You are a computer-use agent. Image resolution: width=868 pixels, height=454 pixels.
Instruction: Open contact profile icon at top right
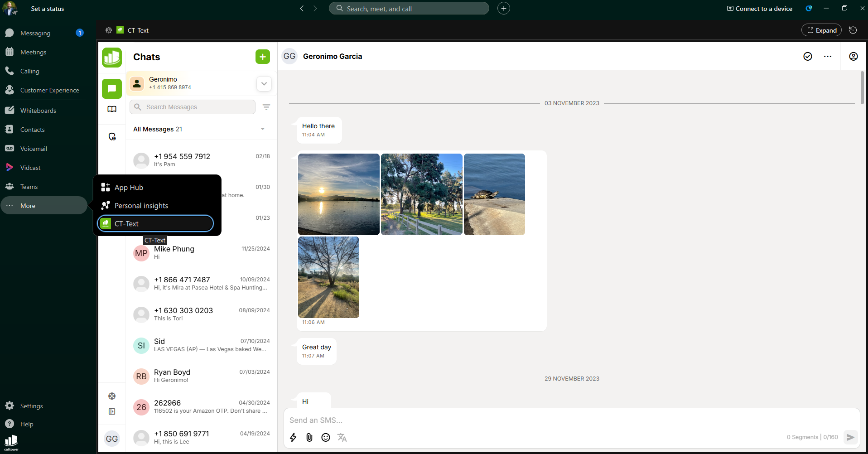point(853,56)
